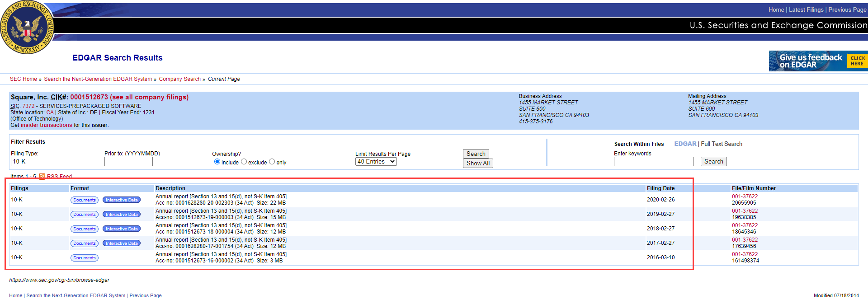868x304 pixels.
Task: Click the Prior to date field
Action: click(128, 162)
